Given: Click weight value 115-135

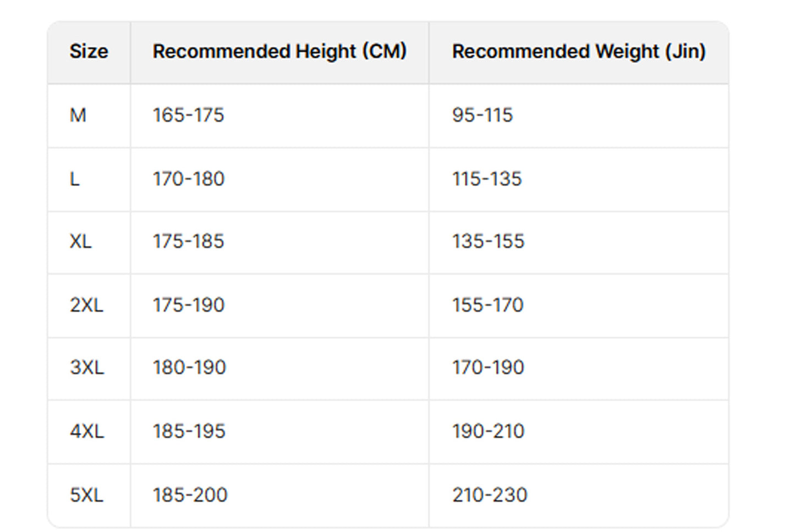Looking at the screenshot, I should click(x=487, y=179).
